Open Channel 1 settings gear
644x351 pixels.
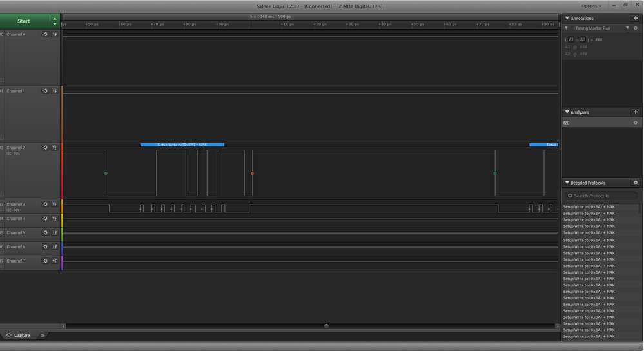45,91
